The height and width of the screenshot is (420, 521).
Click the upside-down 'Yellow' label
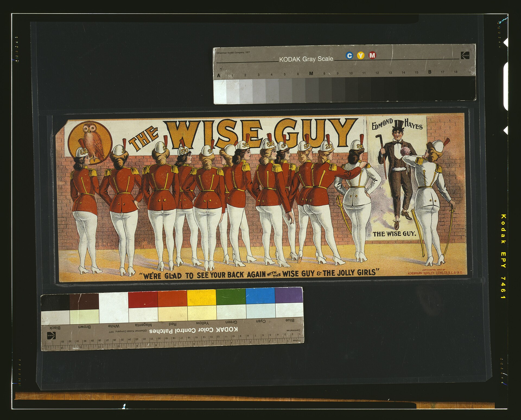point(202,323)
